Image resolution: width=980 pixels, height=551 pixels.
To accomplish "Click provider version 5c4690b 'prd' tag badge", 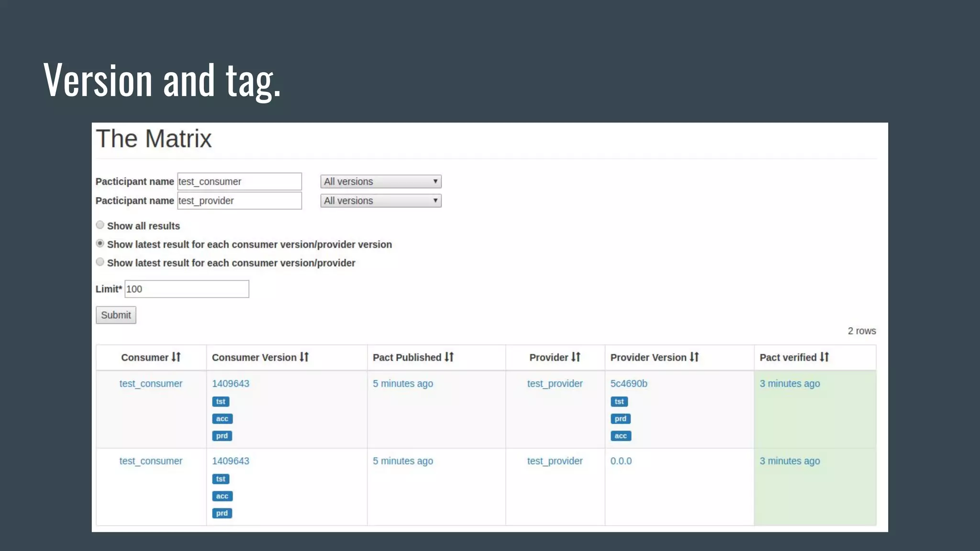I will (620, 419).
